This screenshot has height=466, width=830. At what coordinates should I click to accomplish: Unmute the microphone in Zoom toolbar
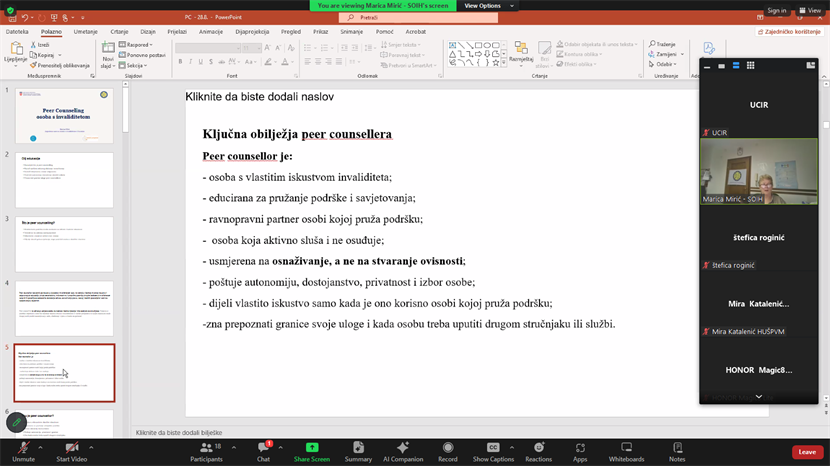click(x=23, y=452)
